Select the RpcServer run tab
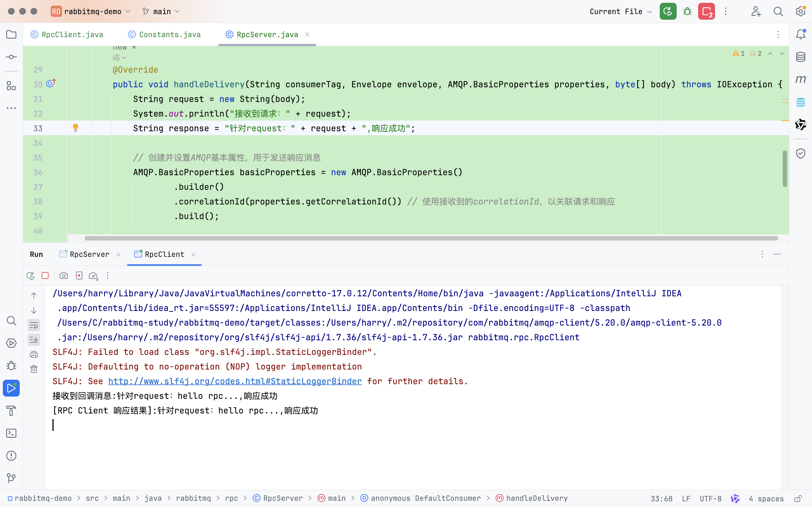Image resolution: width=812 pixels, height=507 pixels. [89, 255]
